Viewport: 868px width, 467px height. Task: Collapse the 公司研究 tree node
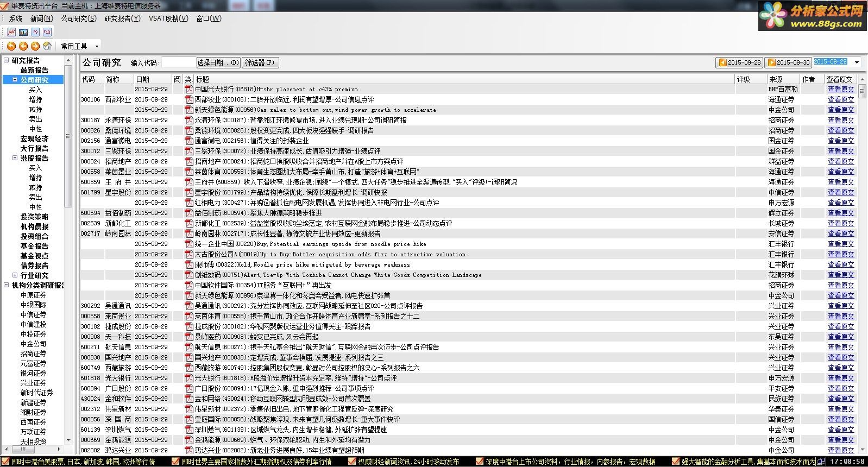(x=15, y=80)
